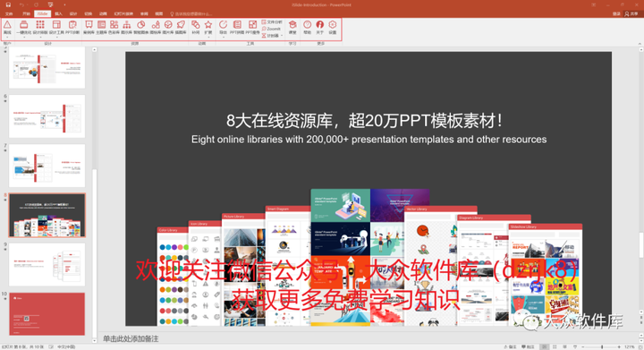This screenshot has height=350, width=644.
Task: Toggle the 备注 notes pane
Action: [510, 347]
